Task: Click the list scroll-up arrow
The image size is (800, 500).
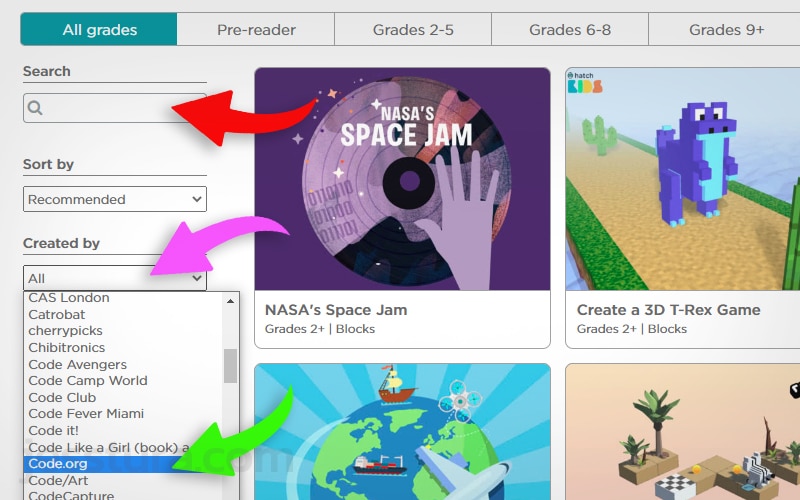Action: point(231,301)
